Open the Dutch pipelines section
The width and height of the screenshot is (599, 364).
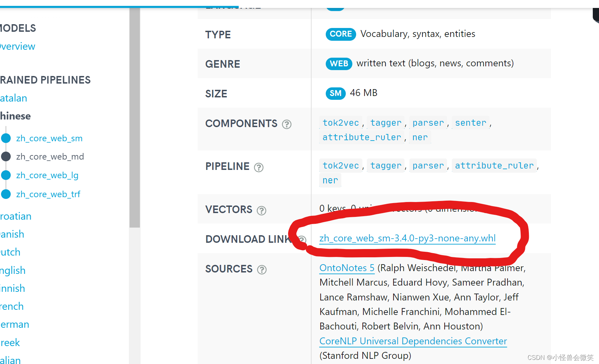tap(10, 252)
